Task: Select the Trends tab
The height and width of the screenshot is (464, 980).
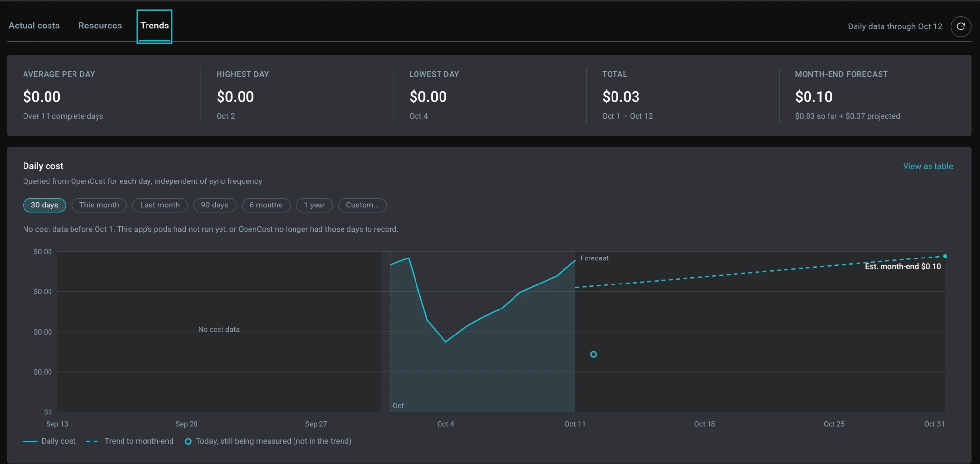Action: (x=154, y=26)
